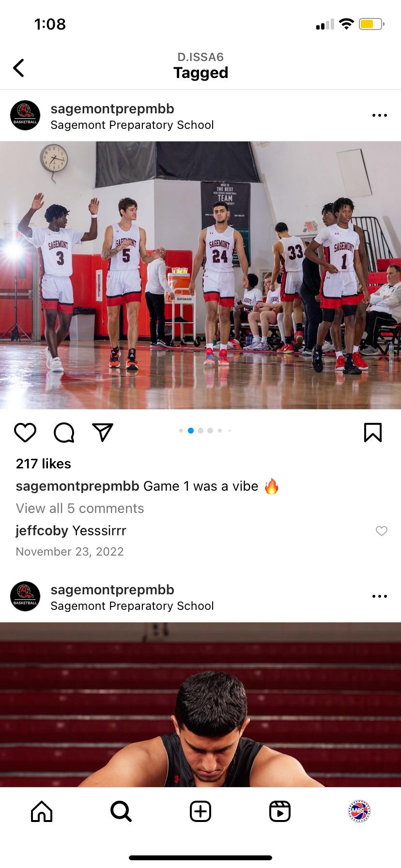The image size is (401, 868).
Task: Like jeffcoby's comment with small heart
Action: pyautogui.click(x=382, y=531)
